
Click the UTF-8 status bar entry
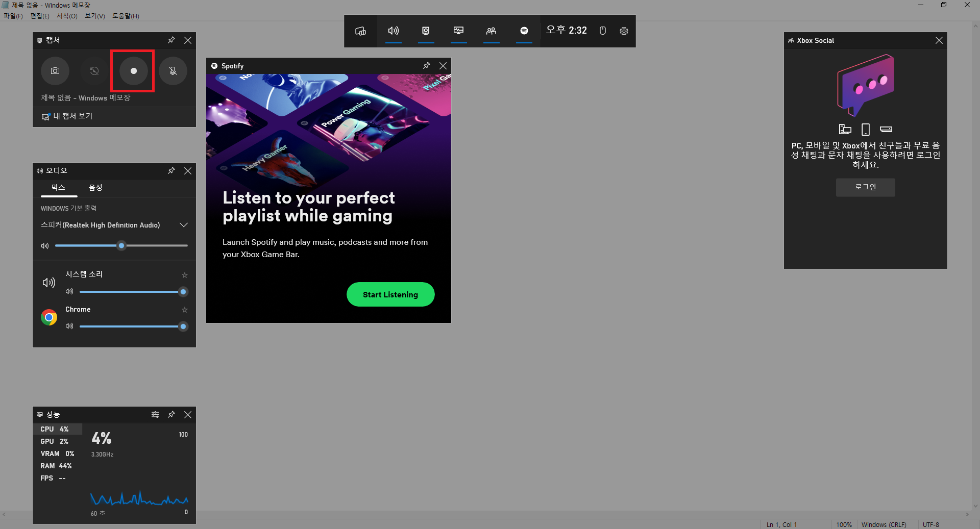click(x=931, y=524)
